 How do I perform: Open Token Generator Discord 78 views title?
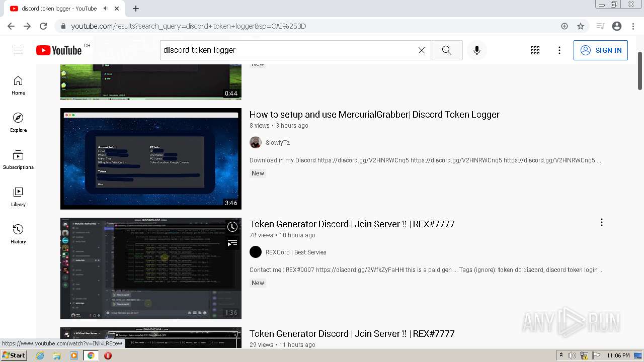[352, 224]
